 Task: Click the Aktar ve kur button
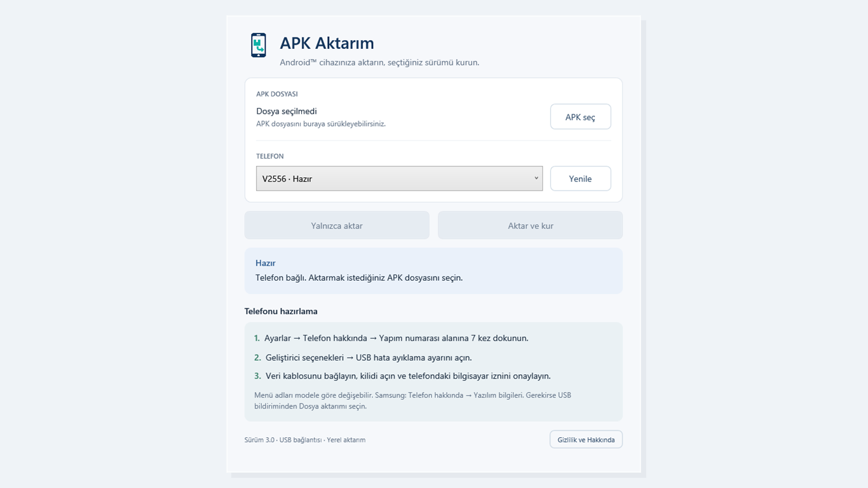click(x=530, y=226)
